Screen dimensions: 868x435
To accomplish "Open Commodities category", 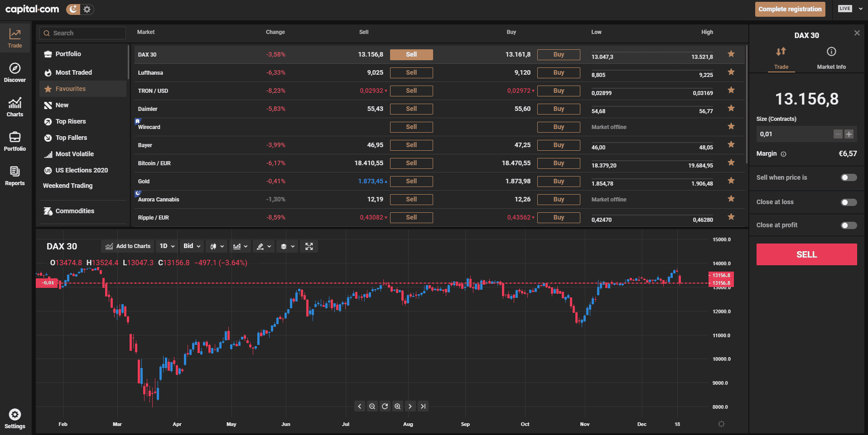I will (x=75, y=211).
